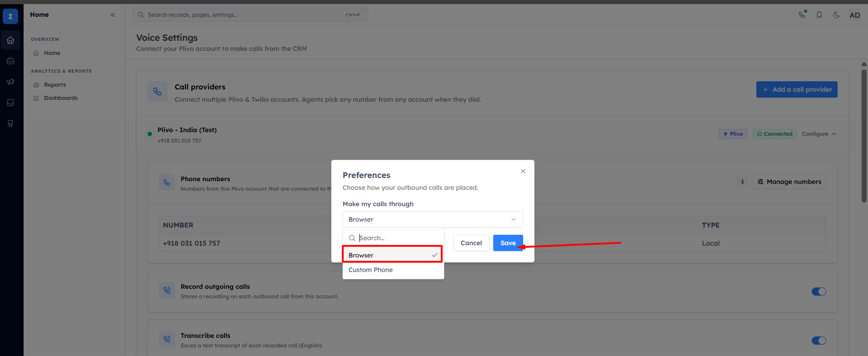Toggle Record outgoing calls switch
Image resolution: width=868 pixels, height=356 pixels.
[819, 292]
